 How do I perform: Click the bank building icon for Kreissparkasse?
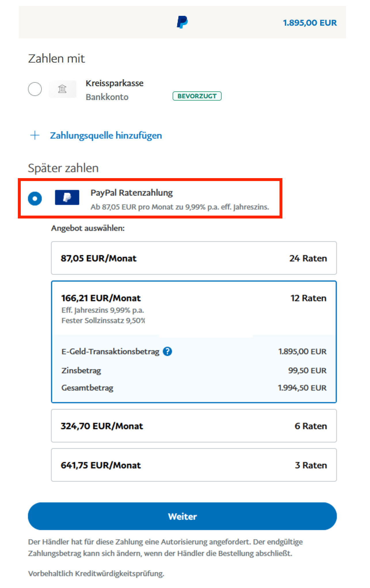point(63,89)
